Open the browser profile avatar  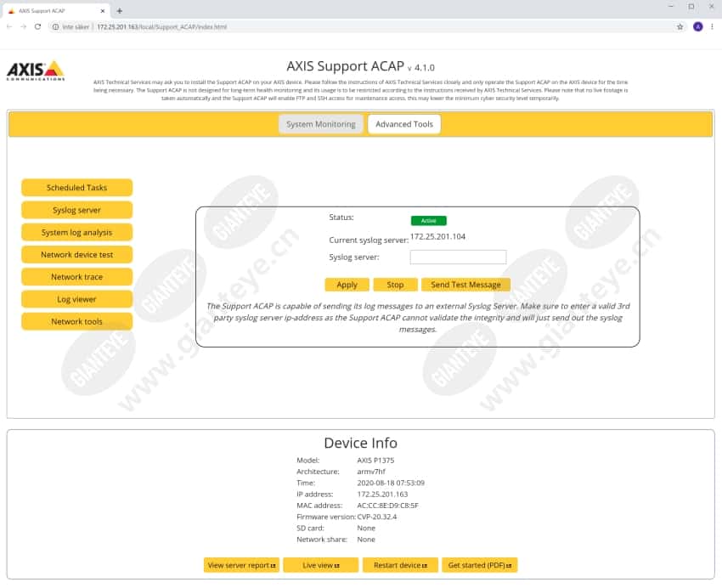point(698,26)
